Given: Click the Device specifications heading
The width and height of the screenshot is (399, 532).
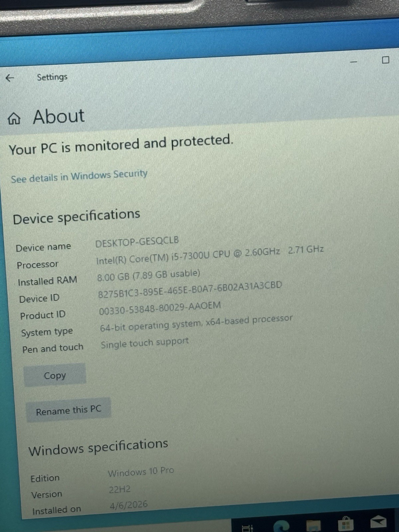Looking at the screenshot, I should (x=76, y=216).
